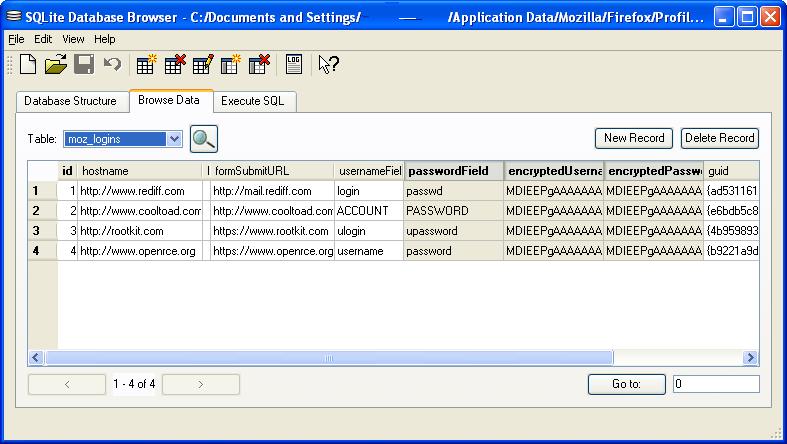Click the Go to: button
The height and width of the screenshot is (444, 787).
click(626, 384)
